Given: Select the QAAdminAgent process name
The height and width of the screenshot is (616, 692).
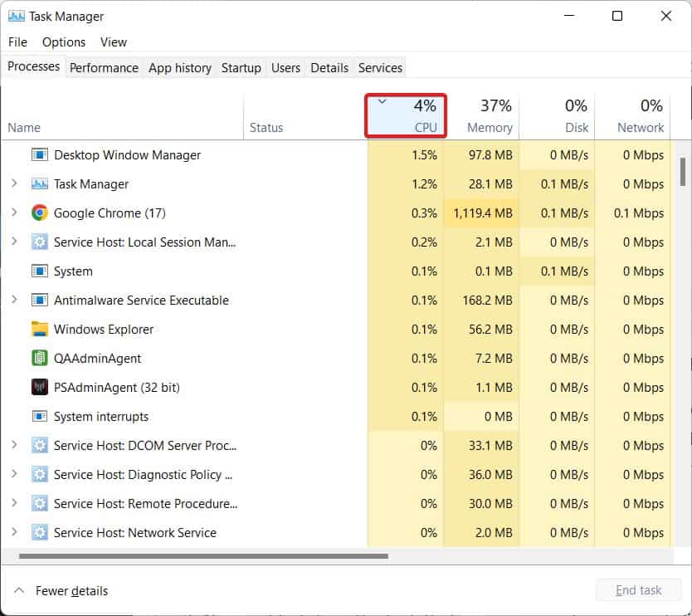Looking at the screenshot, I should [x=98, y=359].
